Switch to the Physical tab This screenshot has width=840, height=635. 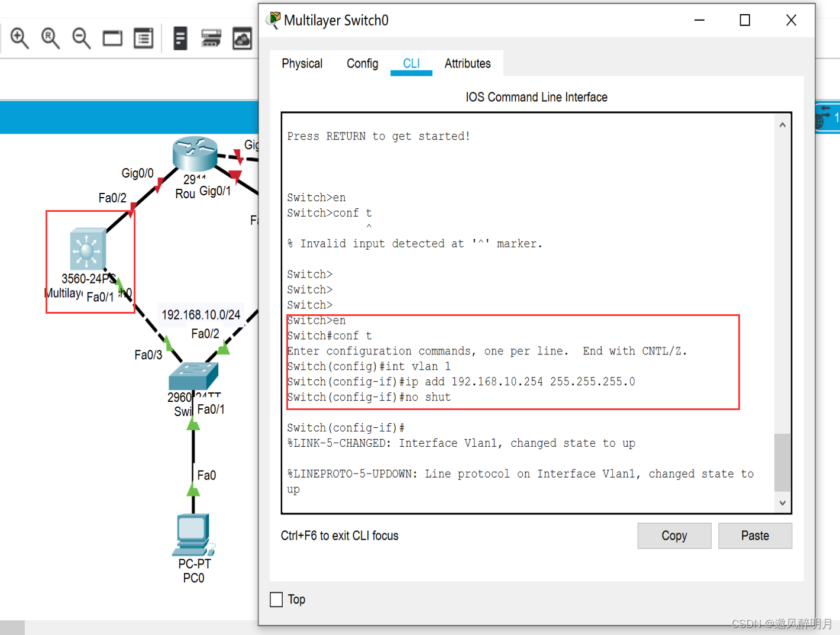pos(302,63)
